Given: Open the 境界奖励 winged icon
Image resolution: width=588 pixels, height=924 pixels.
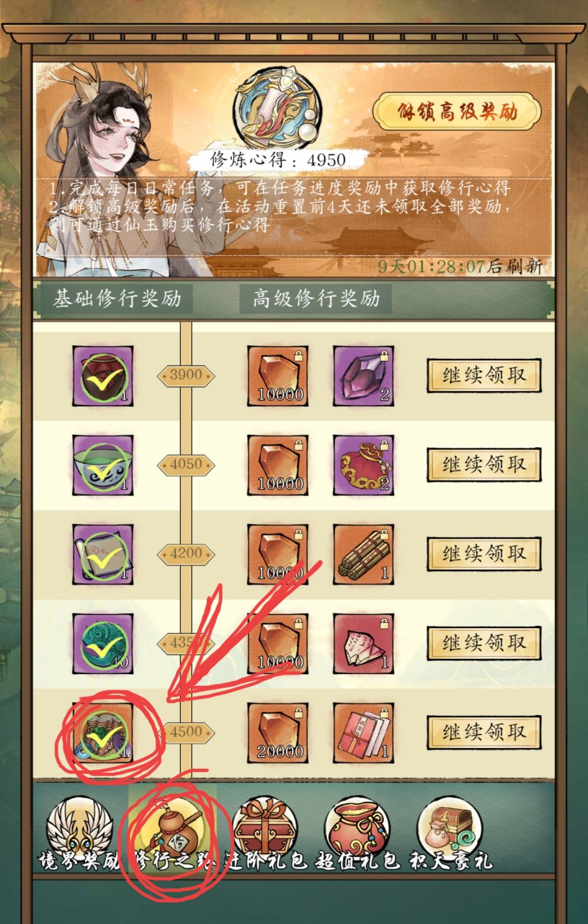Looking at the screenshot, I should [x=79, y=828].
